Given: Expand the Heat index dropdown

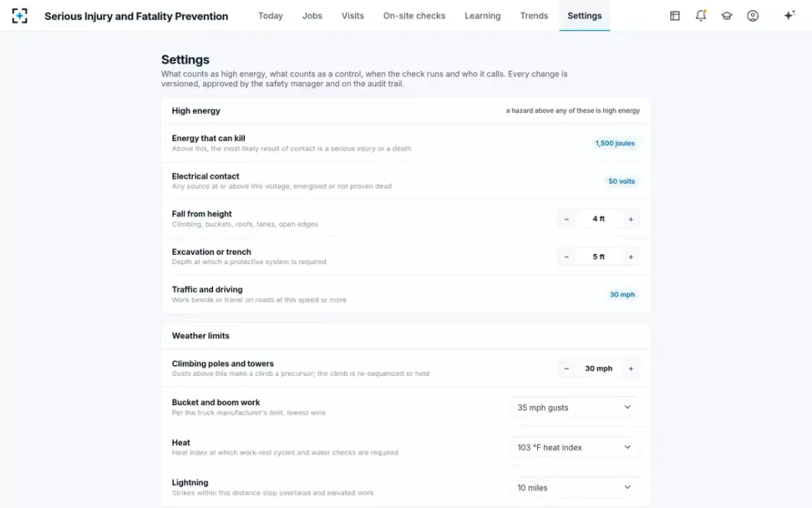Looking at the screenshot, I should pos(574,448).
